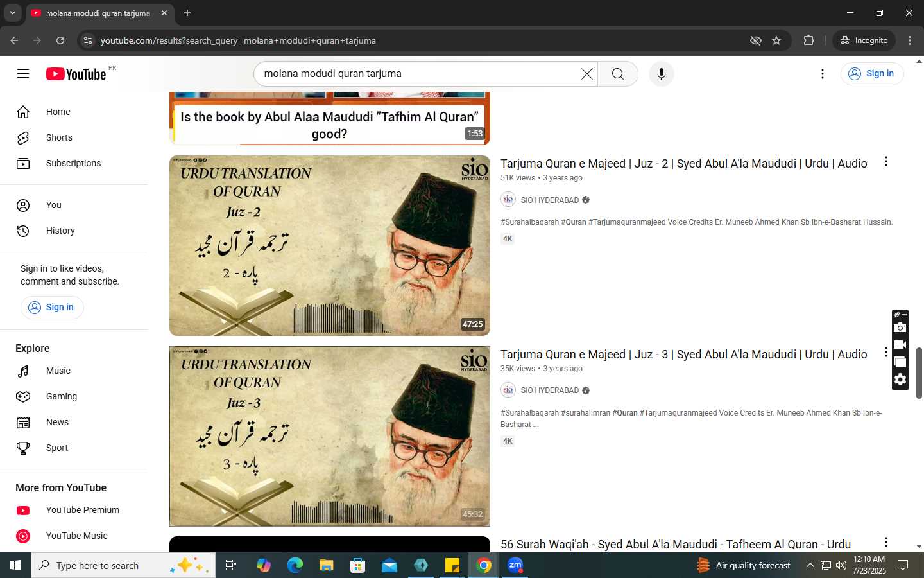Close the molana modudi quran tarjuma tab
Viewport: 924px width, 578px height.
click(164, 13)
